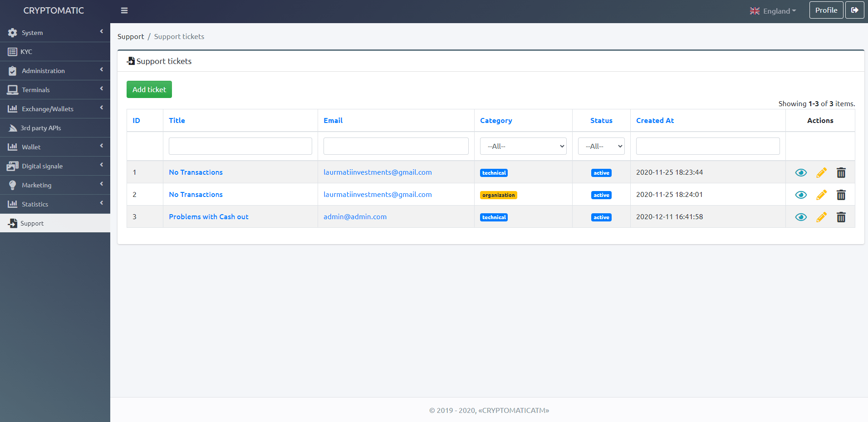Viewport: 868px width, 422px height.
Task: Open the Problems with Cash out ticket
Action: click(208, 217)
